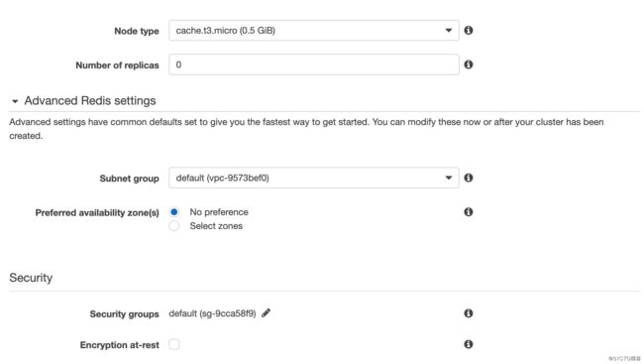Enable the Encryption at-rest checkbox
The width and height of the screenshot is (644, 364).
(174, 344)
